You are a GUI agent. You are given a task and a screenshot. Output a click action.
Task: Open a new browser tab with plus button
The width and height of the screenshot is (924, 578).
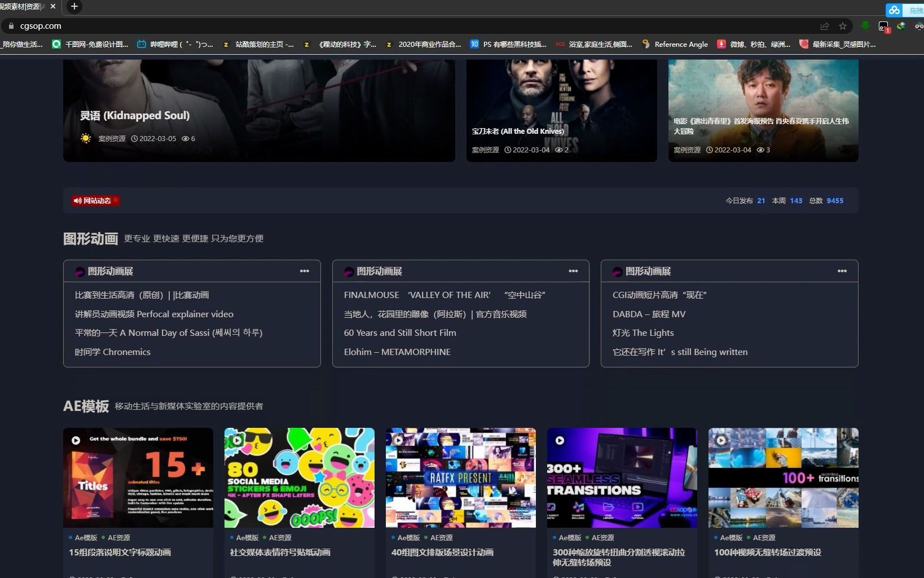pyautogui.click(x=74, y=6)
